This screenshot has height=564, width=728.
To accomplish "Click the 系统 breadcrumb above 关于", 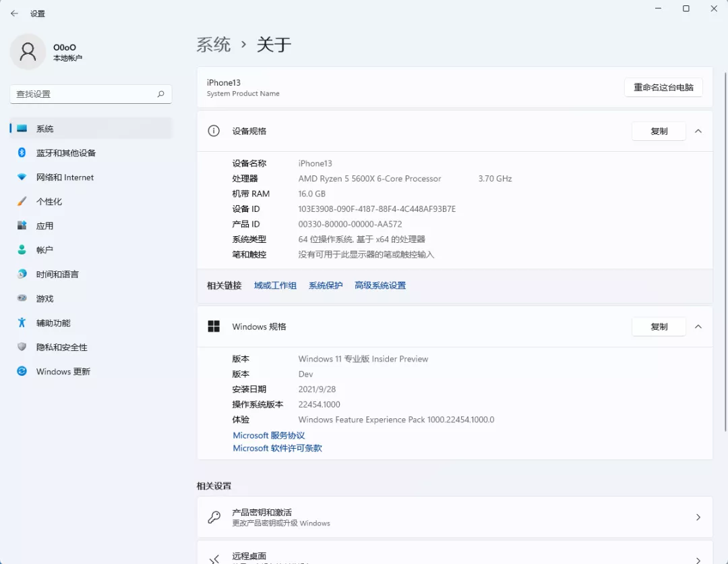I will pyautogui.click(x=213, y=45).
